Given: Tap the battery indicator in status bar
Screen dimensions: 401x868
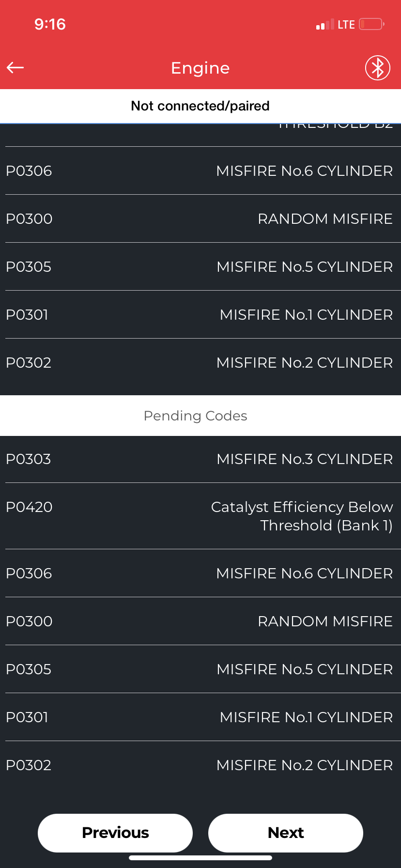Looking at the screenshot, I should (x=371, y=24).
